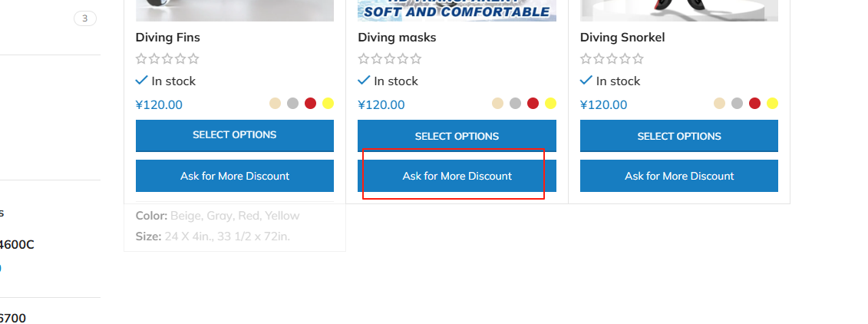Ask for More Discount on Diving masks
This screenshot has width=868, height=324.
pos(457,176)
